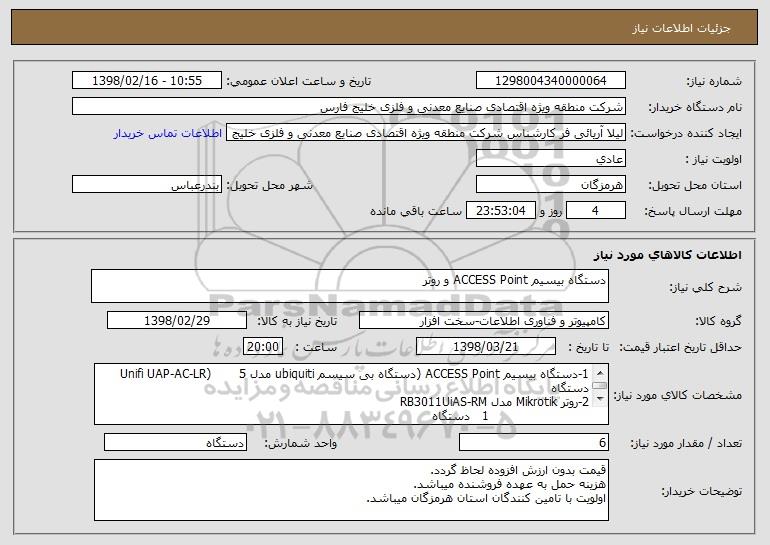This screenshot has width=770, height=545.
Task: Click the buyer notes text area
Action: 351,490
